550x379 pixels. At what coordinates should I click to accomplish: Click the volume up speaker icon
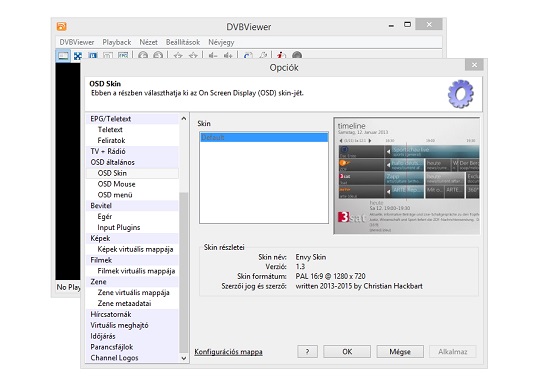[x=228, y=55]
